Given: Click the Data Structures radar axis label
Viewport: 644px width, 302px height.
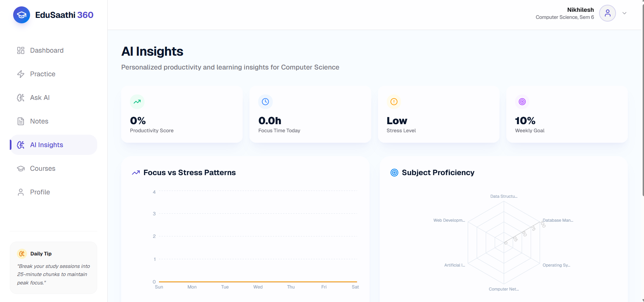Looking at the screenshot, I should pyautogui.click(x=504, y=196).
